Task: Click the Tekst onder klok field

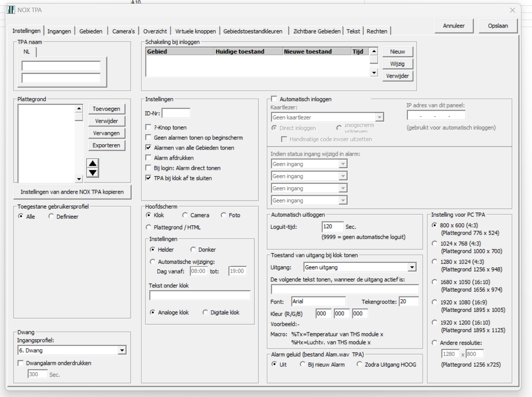Action: coord(200,296)
